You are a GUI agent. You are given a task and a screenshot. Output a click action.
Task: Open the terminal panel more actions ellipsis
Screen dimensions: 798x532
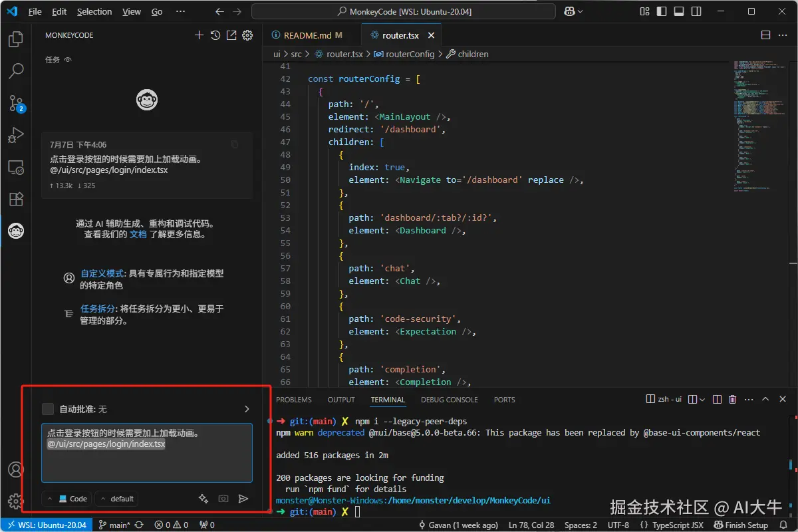click(x=749, y=400)
